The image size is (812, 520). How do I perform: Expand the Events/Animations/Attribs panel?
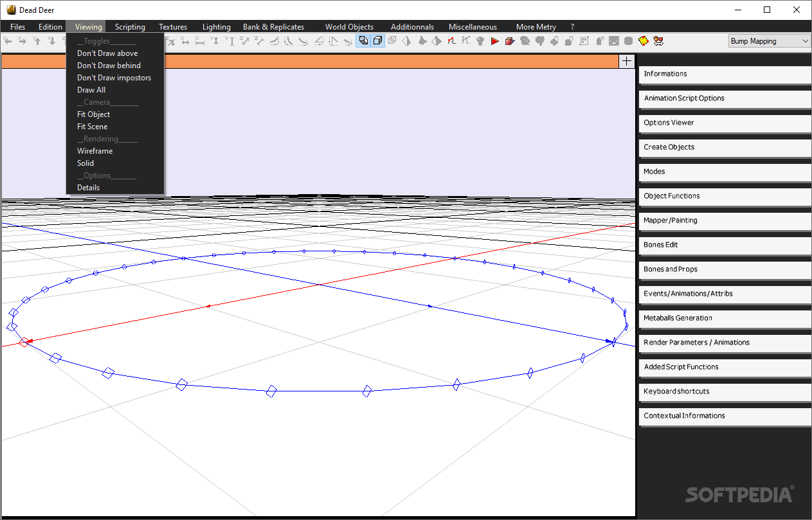[x=725, y=294]
